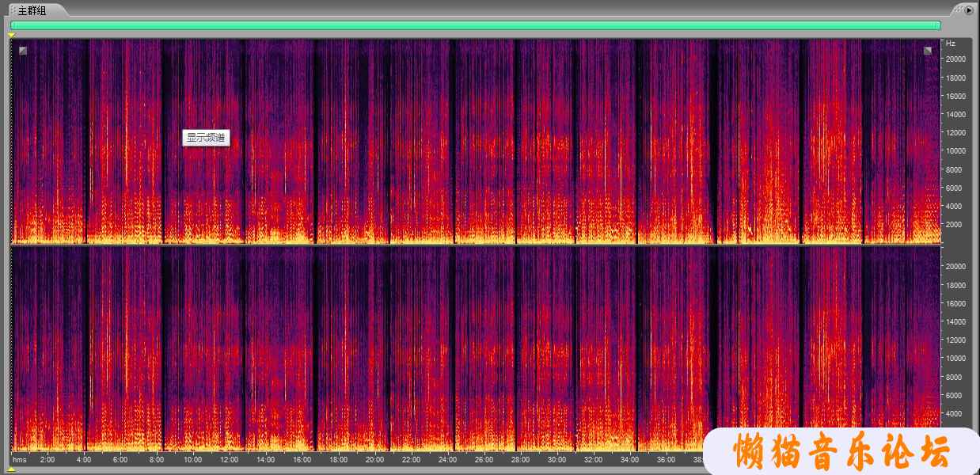Click the divider between the two channels
980x475 pixels.
(x=475, y=245)
